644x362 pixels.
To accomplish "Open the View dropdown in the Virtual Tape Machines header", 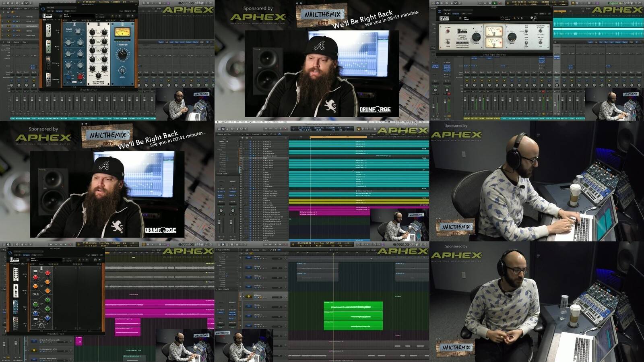I will tap(542, 14).
